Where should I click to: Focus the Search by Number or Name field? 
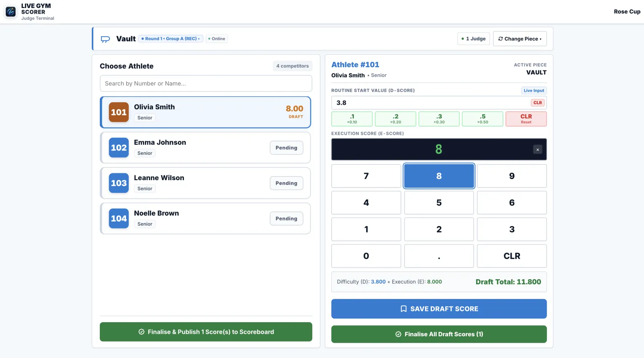click(206, 84)
